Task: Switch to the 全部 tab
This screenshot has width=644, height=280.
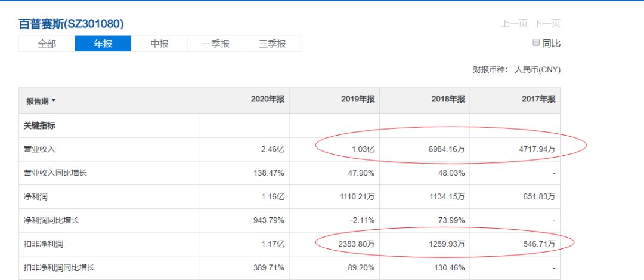Action: tap(47, 44)
